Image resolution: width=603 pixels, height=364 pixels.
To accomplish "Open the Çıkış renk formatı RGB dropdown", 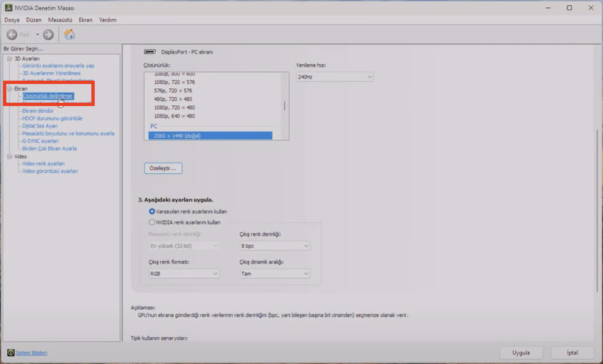I will (184, 274).
